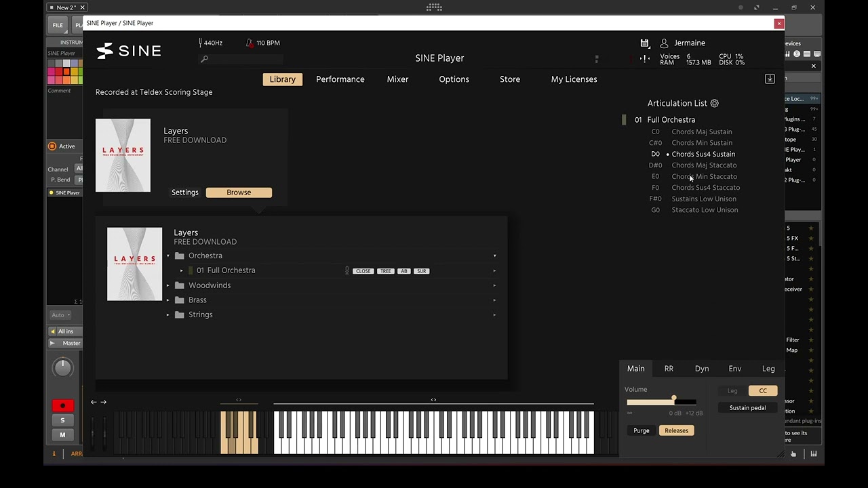Click the metronome tempo icon
This screenshot has width=868, height=488.
[250, 43]
